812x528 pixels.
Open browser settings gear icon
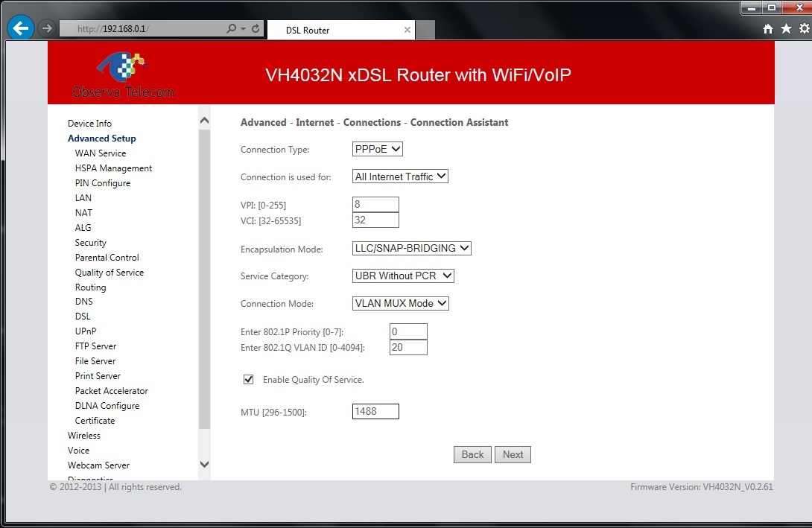pos(805,28)
